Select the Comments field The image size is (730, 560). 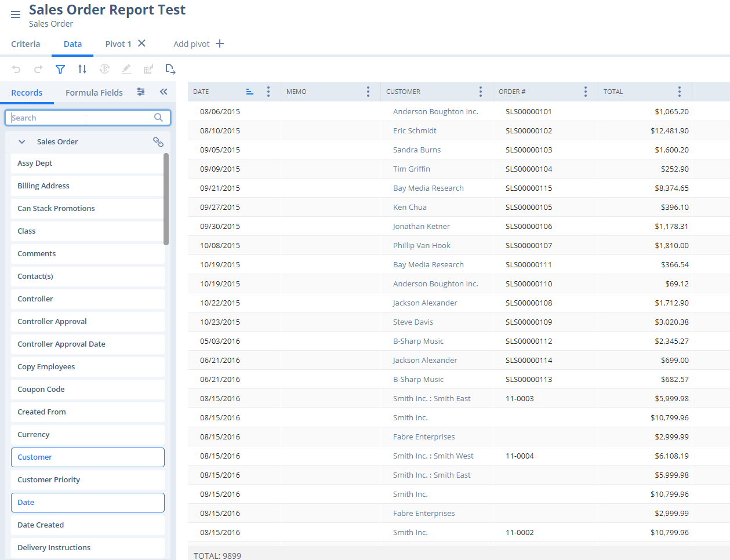coord(88,254)
